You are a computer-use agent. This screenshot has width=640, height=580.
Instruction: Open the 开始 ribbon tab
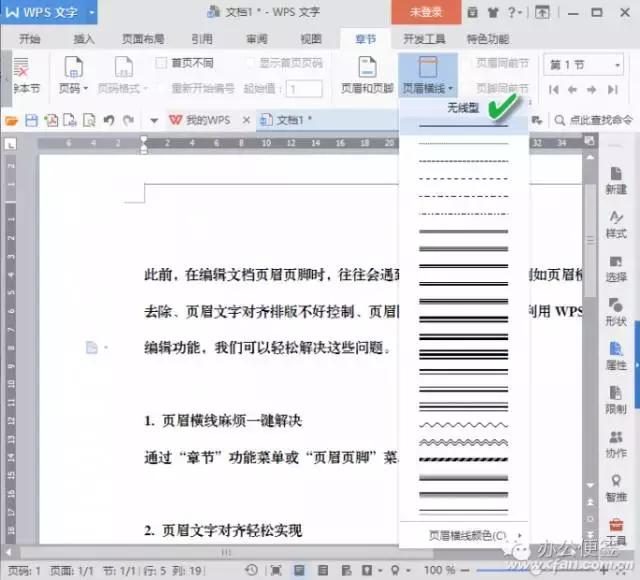pos(30,39)
